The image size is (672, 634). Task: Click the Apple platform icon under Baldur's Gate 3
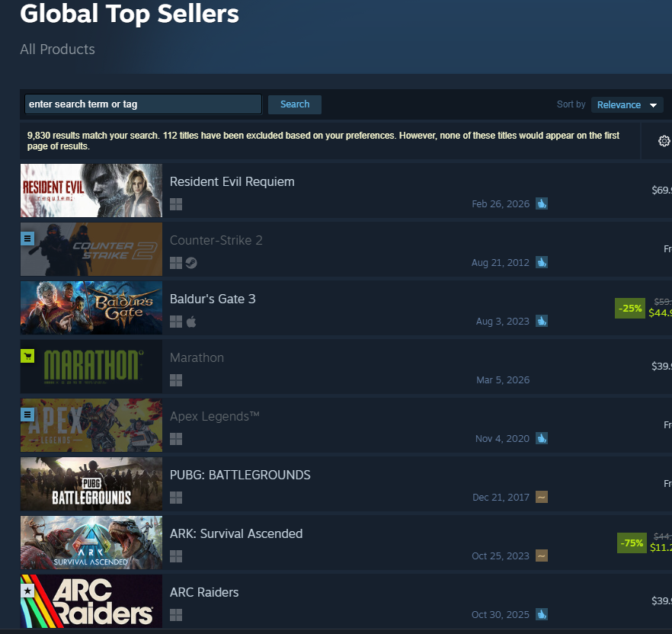tap(191, 322)
